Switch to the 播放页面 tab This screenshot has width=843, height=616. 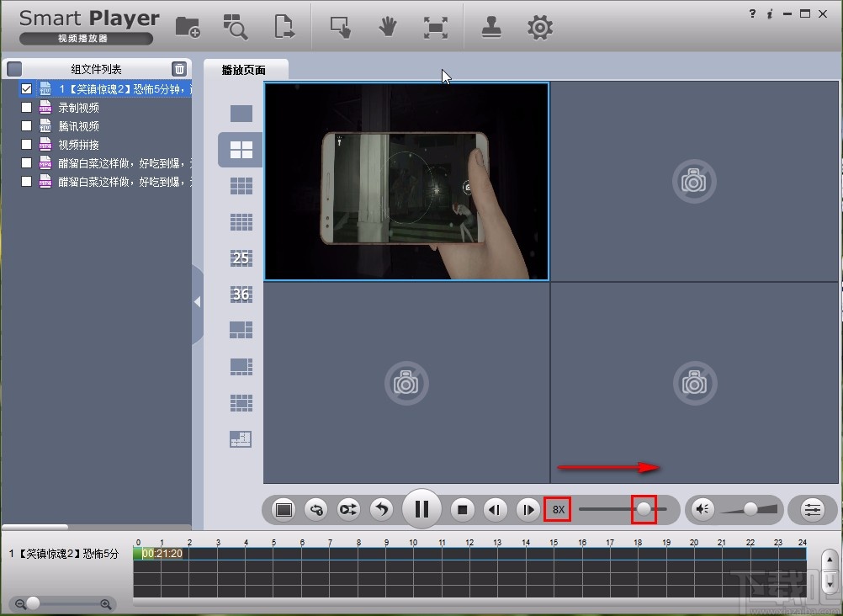point(245,70)
